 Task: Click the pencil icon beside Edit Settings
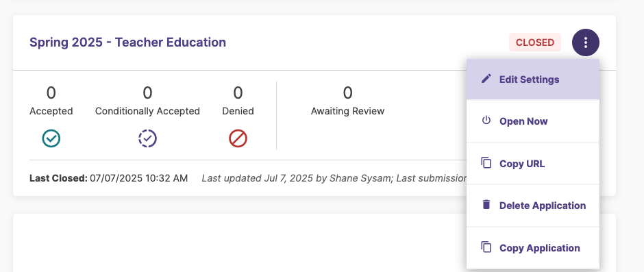click(x=486, y=79)
